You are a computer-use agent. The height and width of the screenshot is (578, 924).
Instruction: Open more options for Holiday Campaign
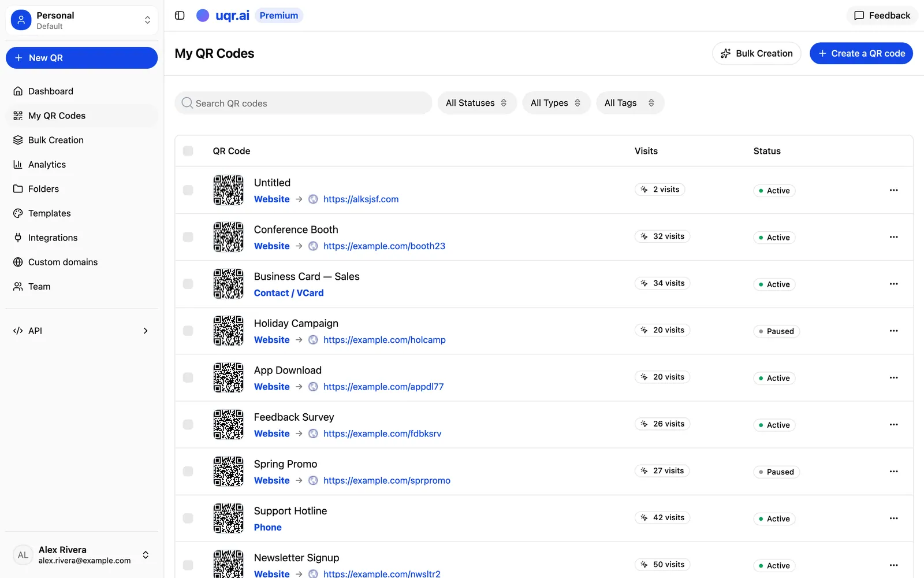point(893,331)
